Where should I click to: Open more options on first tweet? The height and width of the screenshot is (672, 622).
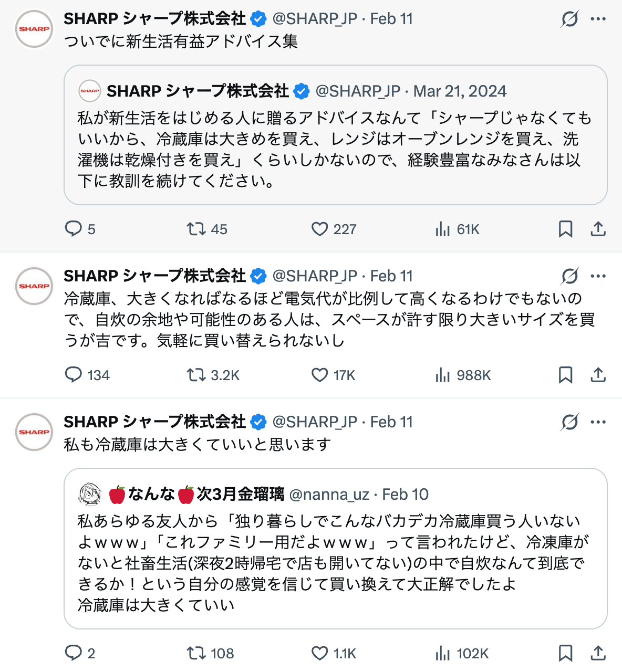(x=598, y=19)
